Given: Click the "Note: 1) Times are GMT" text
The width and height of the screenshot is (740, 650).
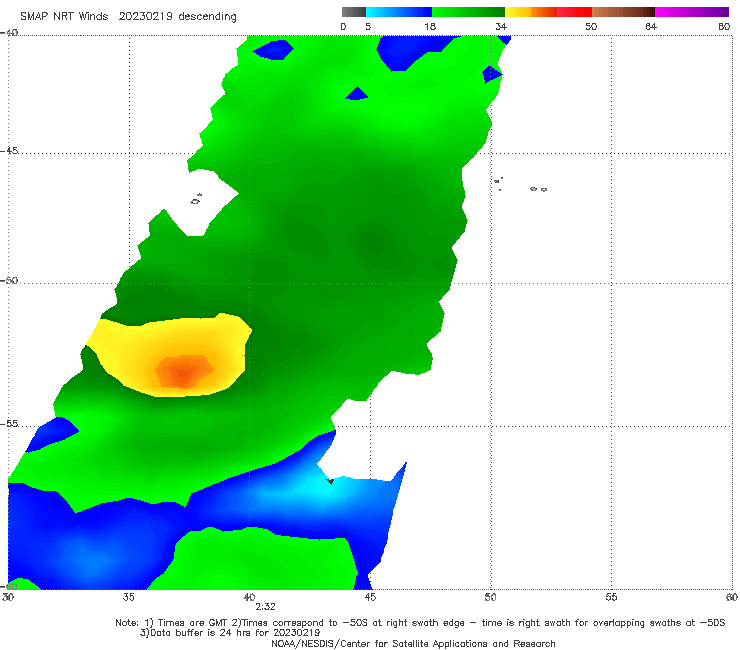Looking at the screenshot, I should 172,623.
